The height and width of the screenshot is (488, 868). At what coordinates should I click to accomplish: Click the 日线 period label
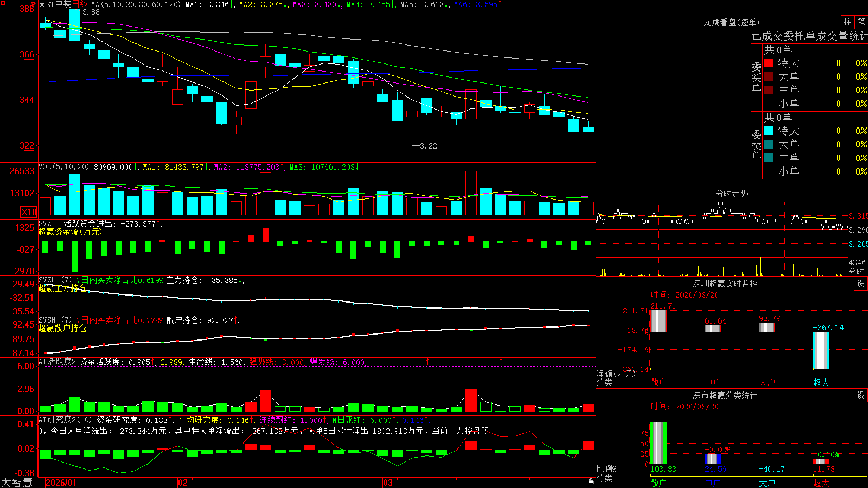tap(80, 4)
